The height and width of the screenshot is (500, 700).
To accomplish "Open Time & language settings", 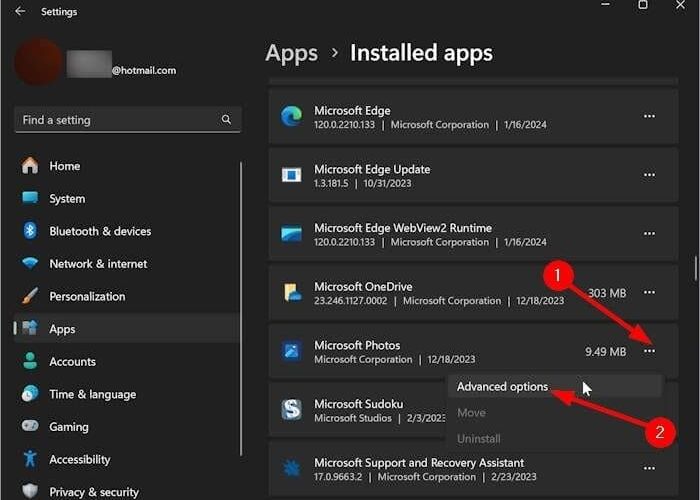I will [126, 394].
